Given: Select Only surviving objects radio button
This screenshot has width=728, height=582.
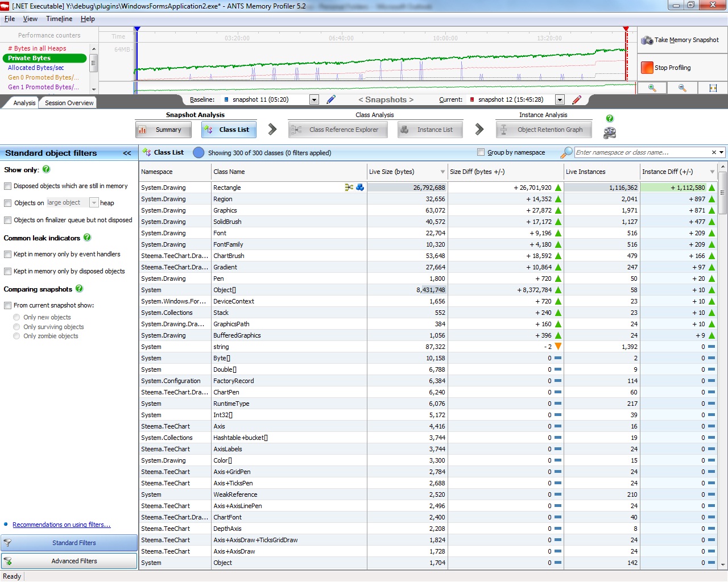Looking at the screenshot, I should coord(16,327).
